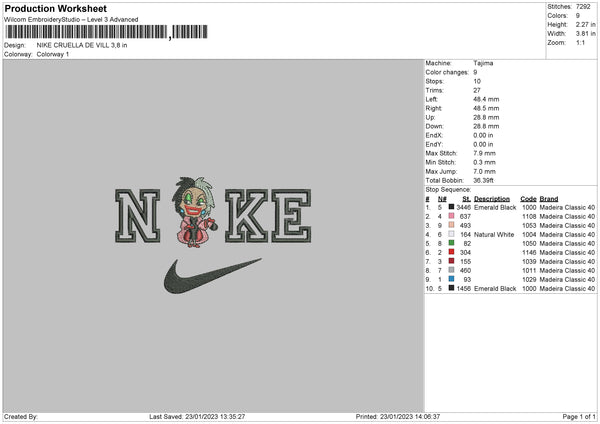Click the Emerald Black swatch in stop row 1
This screenshot has height=424, width=600.
point(452,207)
